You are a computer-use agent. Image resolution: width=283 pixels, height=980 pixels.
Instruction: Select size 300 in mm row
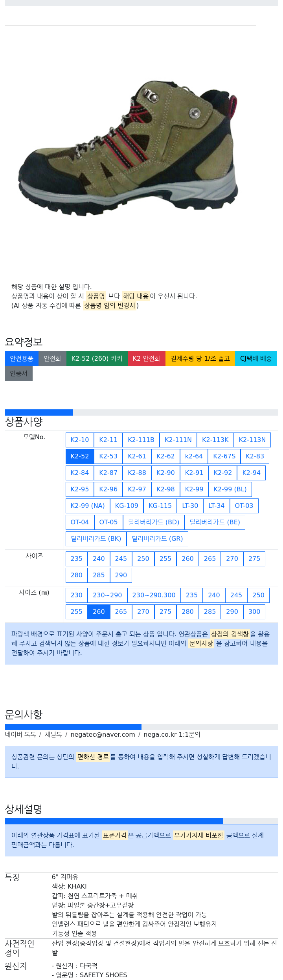254,611
